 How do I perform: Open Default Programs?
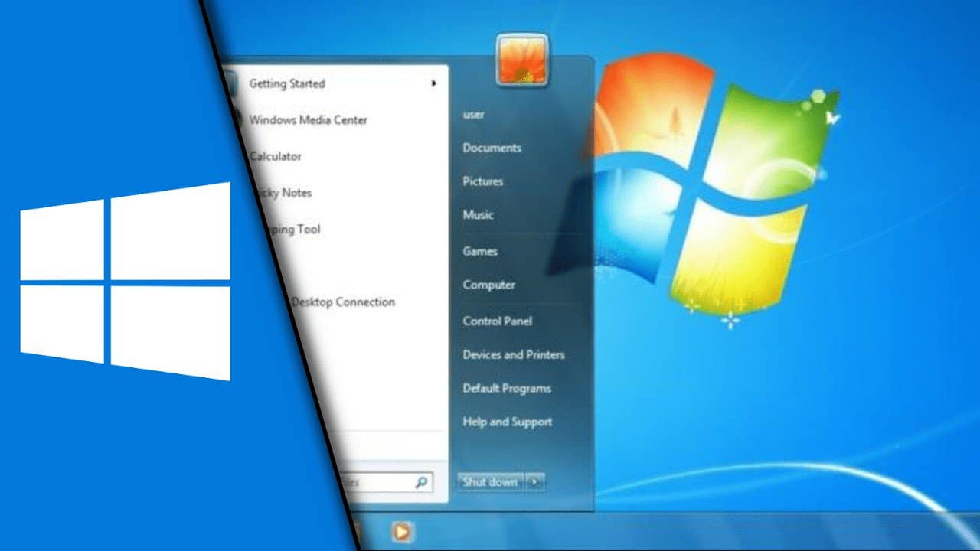point(506,389)
